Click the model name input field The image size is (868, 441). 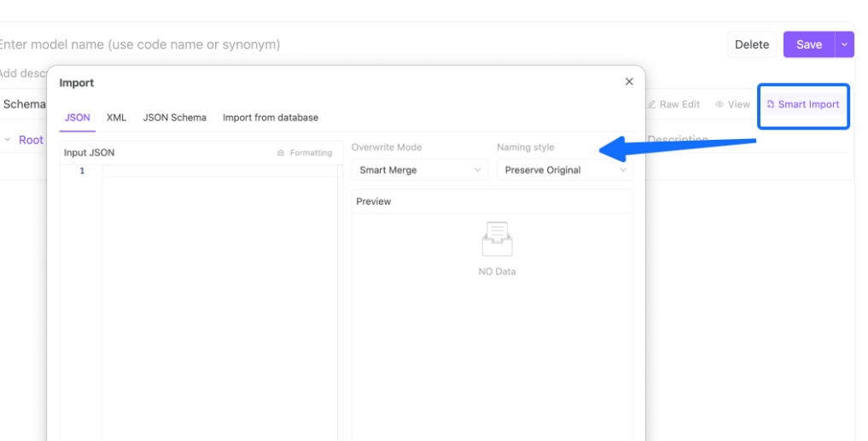(139, 45)
